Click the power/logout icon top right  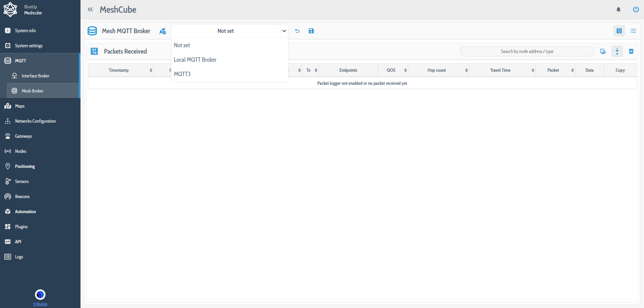636,9
